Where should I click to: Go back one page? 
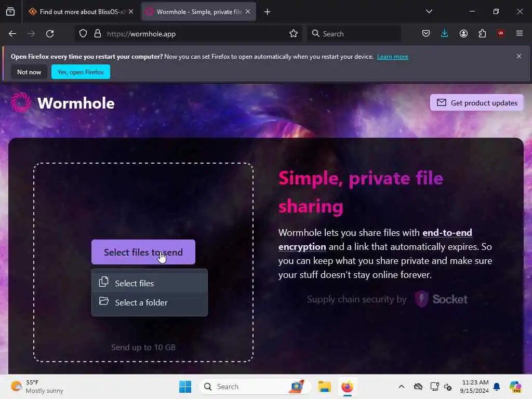pos(12,34)
